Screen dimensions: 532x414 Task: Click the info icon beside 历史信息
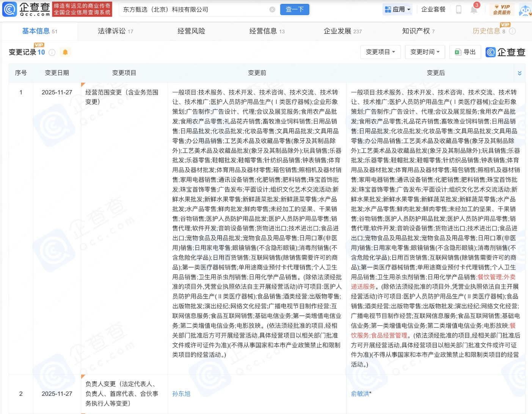(x=512, y=31)
